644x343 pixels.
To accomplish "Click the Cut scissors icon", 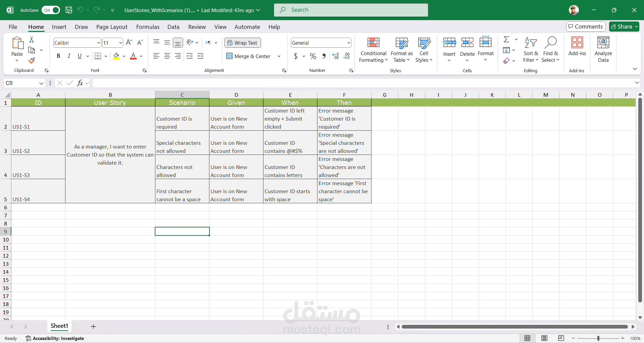I will (x=32, y=40).
